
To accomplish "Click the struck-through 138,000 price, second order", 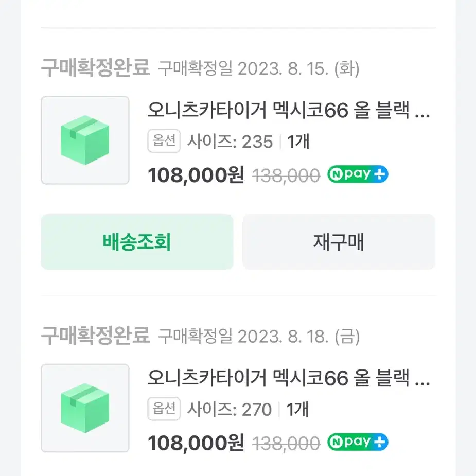I will pos(286,444).
